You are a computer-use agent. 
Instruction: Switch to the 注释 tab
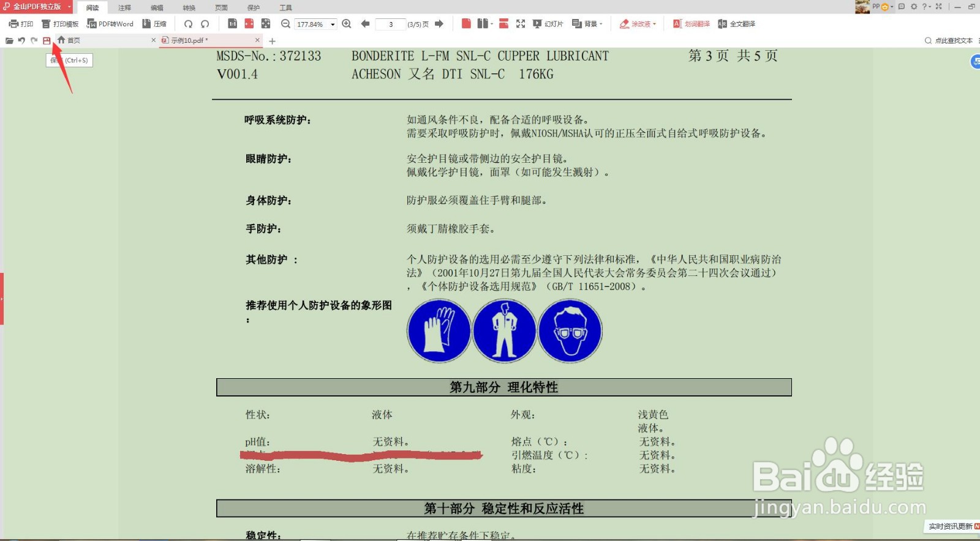[125, 8]
